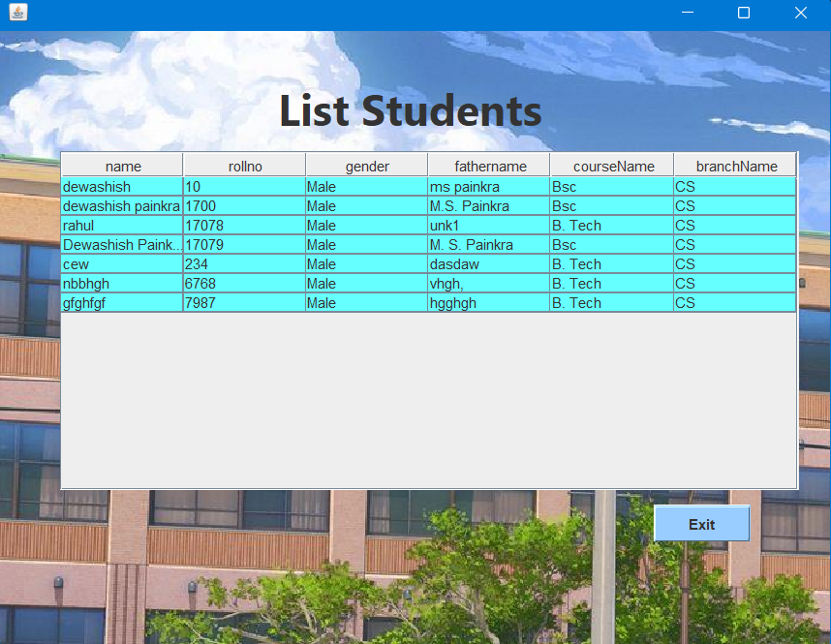This screenshot has width=831, height=644.
Task: Click the 'Dewashish Paink...' truncated name cell
Action: point(122,244)
